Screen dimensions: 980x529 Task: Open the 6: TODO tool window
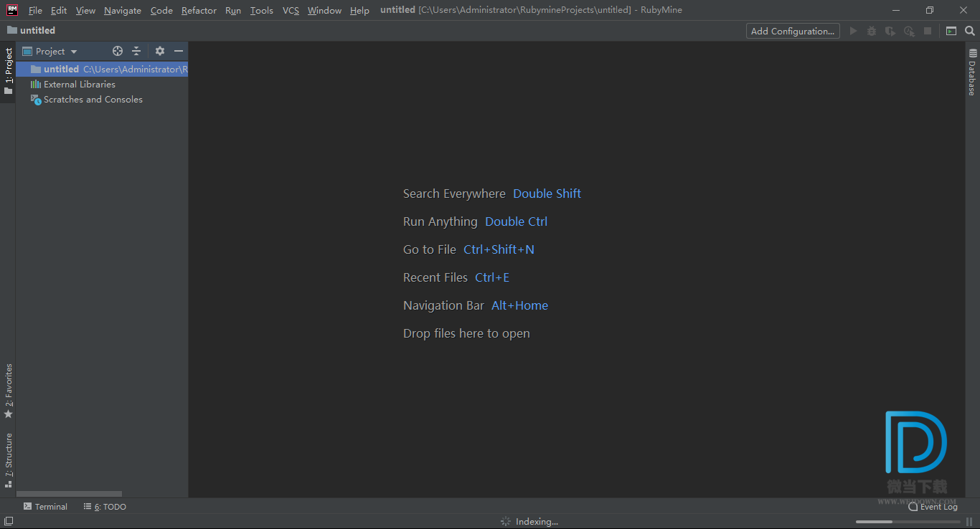click(x=105, y=507)
